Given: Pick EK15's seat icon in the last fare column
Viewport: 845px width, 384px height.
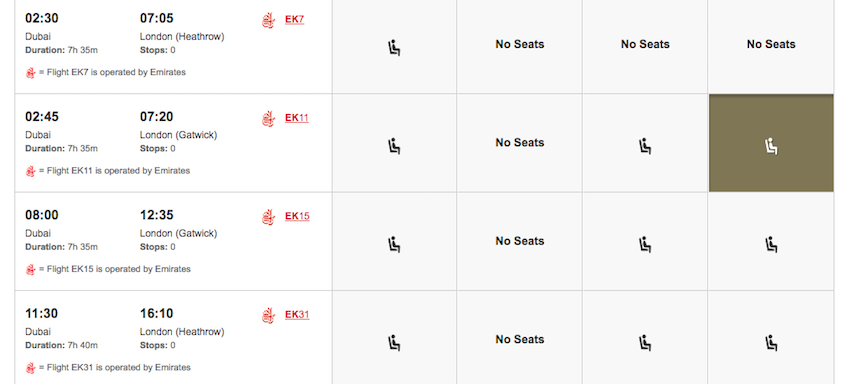Looking at the screenshot, I should point(771,245).
